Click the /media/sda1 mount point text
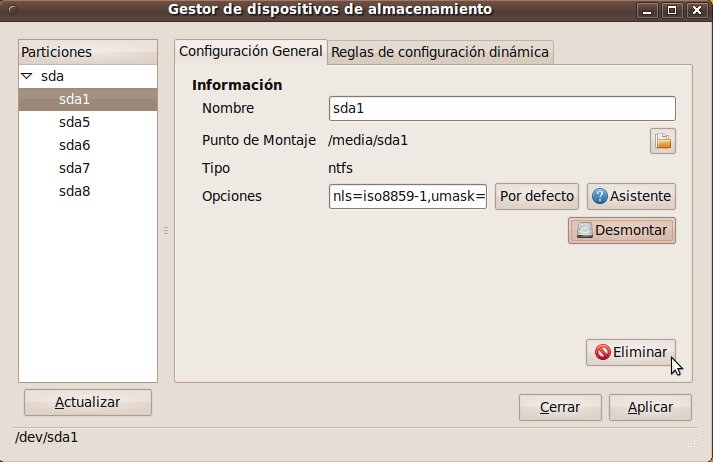Image resolution: width=713 pixels, height=462 pixels. 368,140
